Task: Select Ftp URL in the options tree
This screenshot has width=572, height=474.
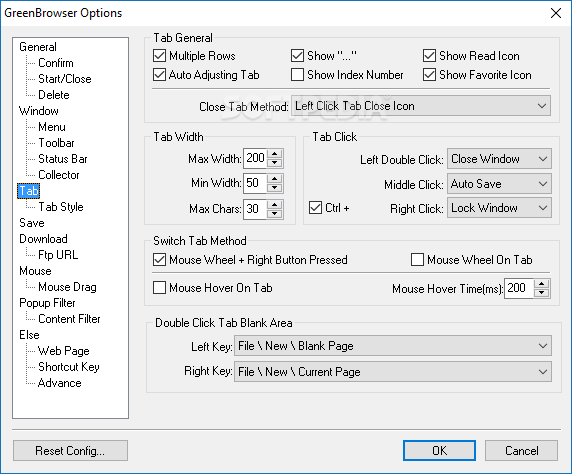Action: pos(58,255)
